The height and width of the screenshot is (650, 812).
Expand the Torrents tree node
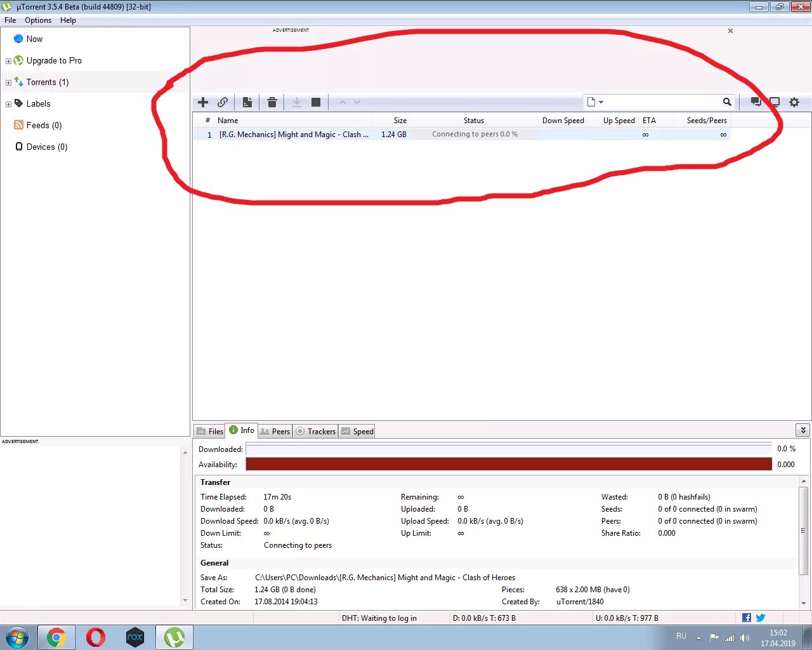[8, 83]
